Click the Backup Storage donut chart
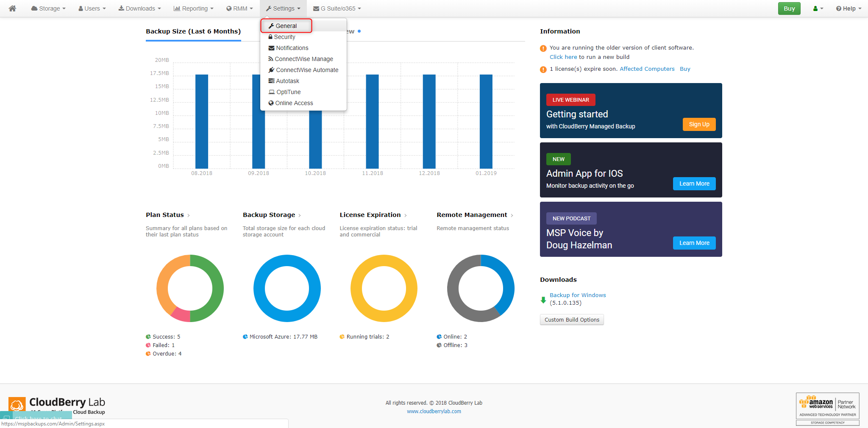868x428 pixels. (287, 259)
